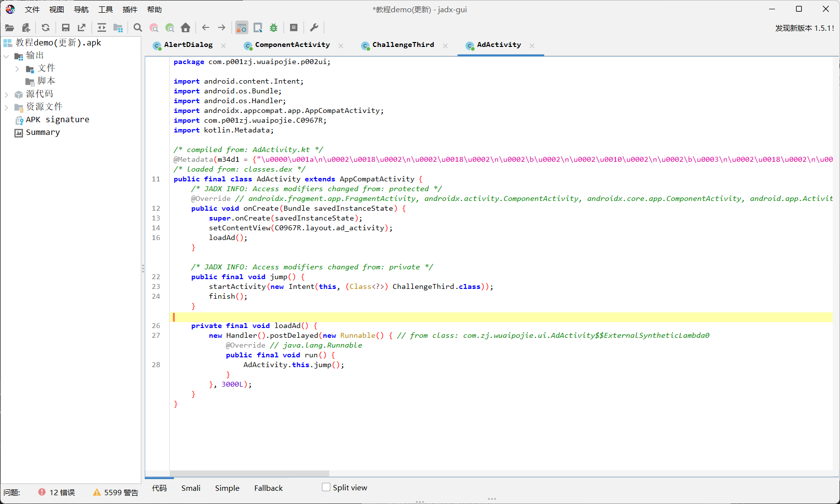Image resolution: width=840 pixels, height=504 pixels.
Task: Open class search icon
Action: point(154,28)
